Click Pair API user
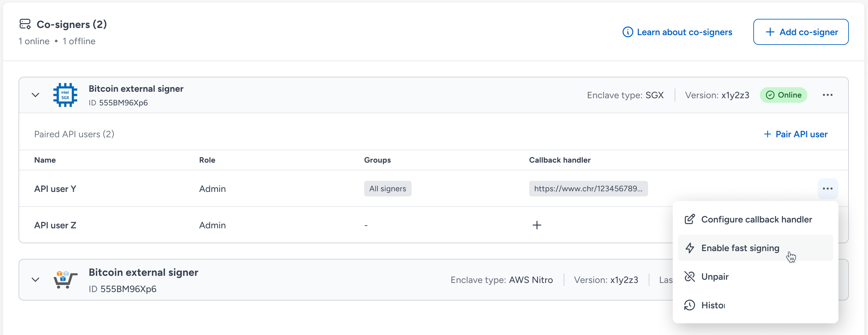The width and height of the screenshot is (868, 335). click(x=796, y=134)
